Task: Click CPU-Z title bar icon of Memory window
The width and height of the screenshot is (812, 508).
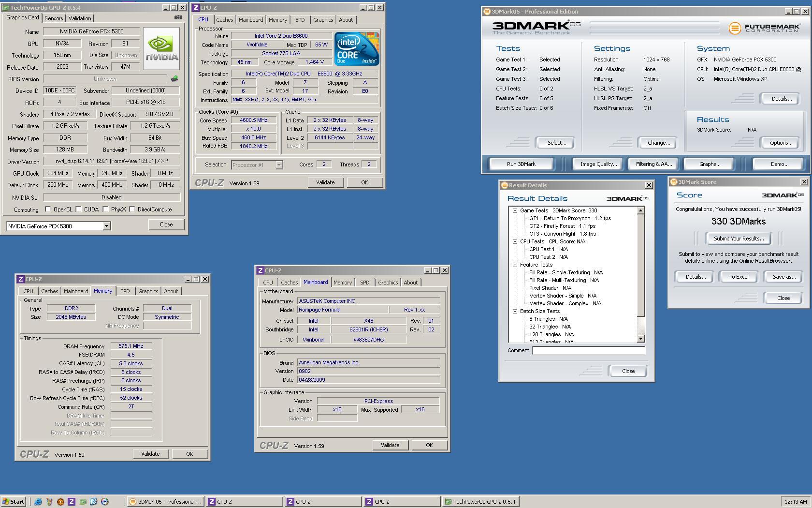Action: click(x=20, y=279)
